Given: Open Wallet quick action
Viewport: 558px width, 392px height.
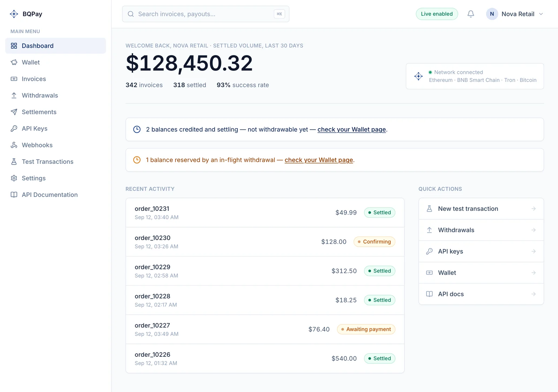Looking at the screenshot, I should 481,273.
